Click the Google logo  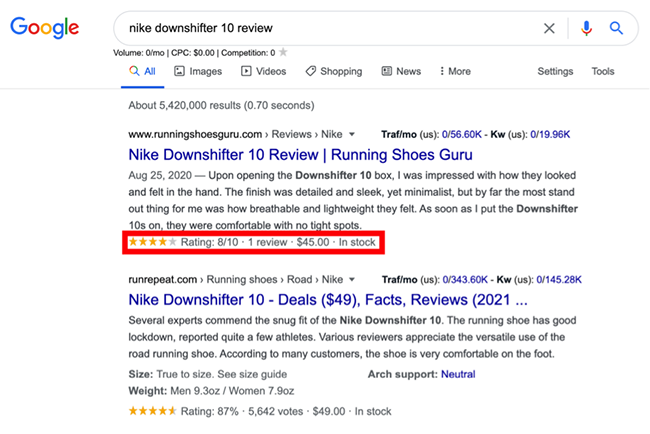pos(44,28)
